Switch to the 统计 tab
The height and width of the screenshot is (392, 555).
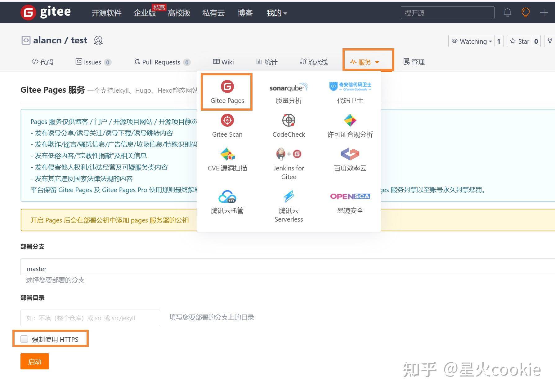266,62
